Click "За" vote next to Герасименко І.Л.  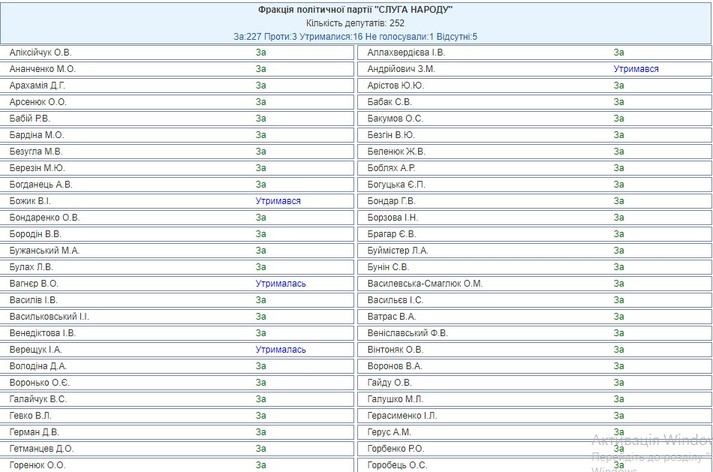tap(619, 416)
